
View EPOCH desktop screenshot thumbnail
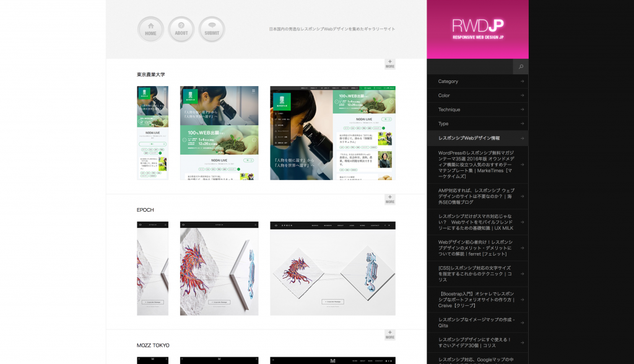(332, 269)
